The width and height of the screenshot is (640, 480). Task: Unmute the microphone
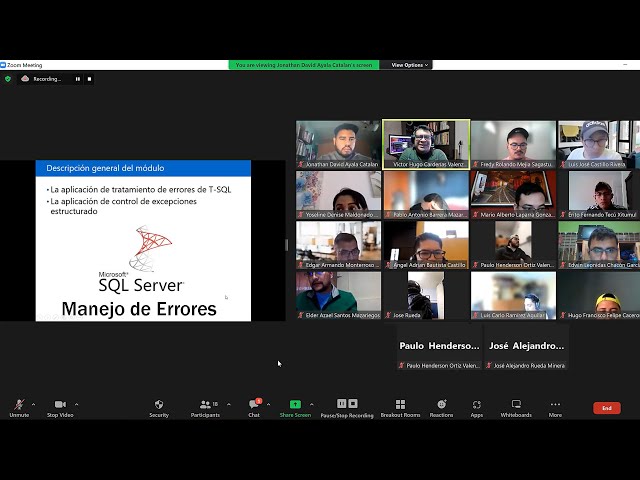click(x=19, y=408)
